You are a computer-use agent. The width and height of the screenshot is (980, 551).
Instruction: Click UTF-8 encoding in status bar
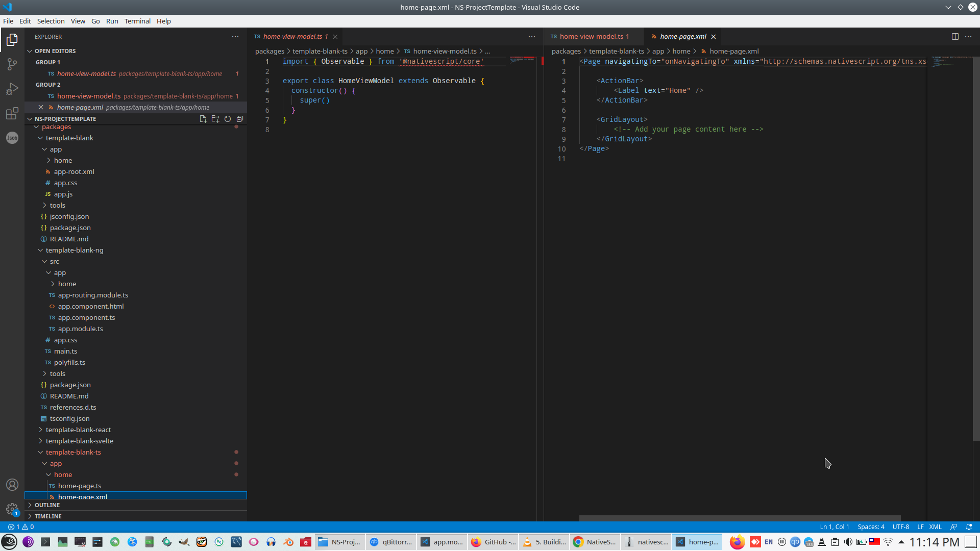click(x=901, y=527)
